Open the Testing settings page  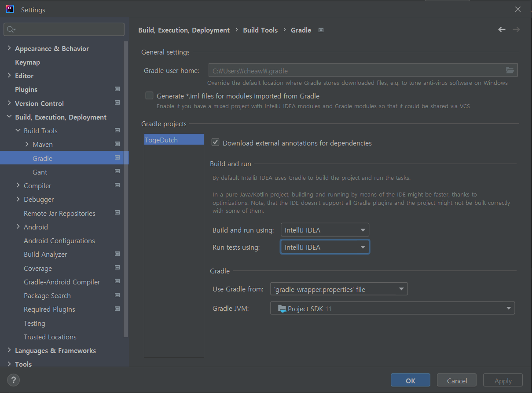click(34, 323)
